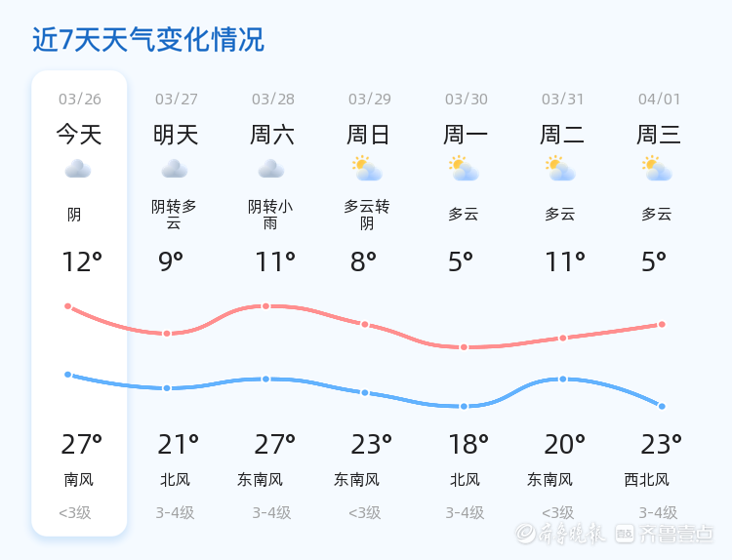Select the 周六 forecast column label
Viewport: 732px width, 560px height.
click(272, 135)
